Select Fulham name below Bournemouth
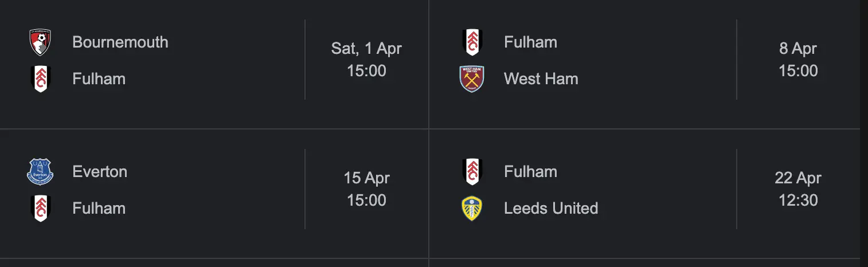Viewport: 868px width, 267px height. pyautogui.click(x=99, y=79)
